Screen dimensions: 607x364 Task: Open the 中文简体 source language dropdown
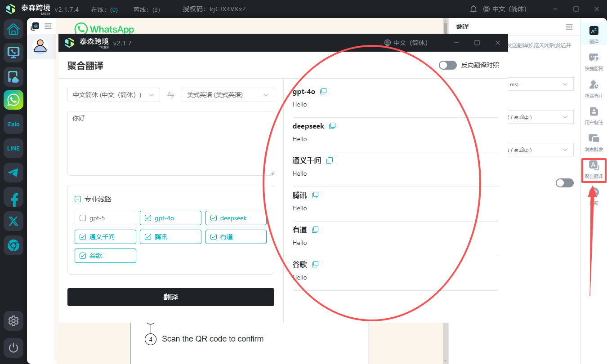tap(113, 95)
